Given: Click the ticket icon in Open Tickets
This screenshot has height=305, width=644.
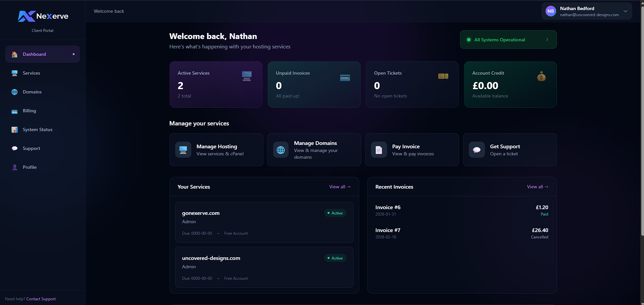Looking at the screenshot, I should [443, 76].
